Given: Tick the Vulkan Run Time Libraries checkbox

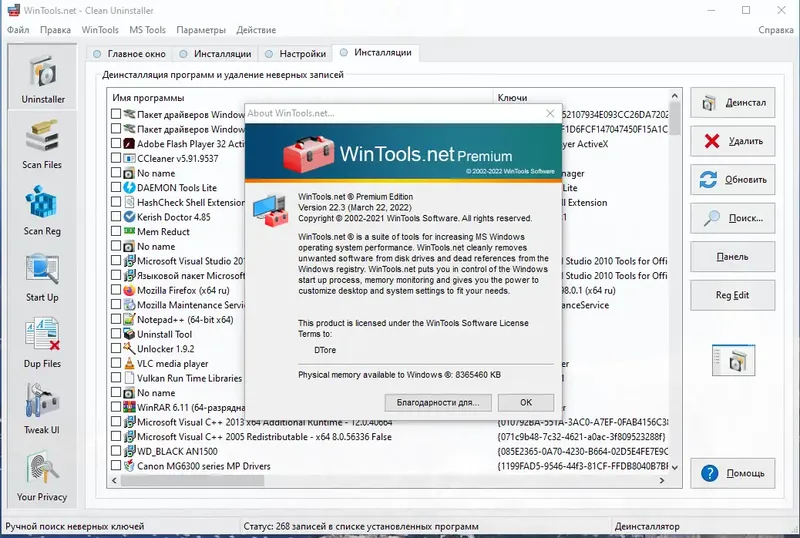Looking at the screenshot, I should 116,377.
